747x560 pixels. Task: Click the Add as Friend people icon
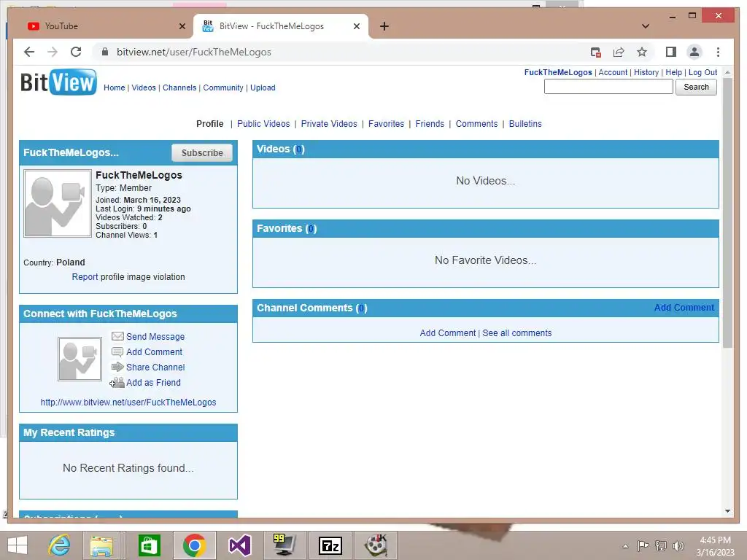click(x=117, y=382)
